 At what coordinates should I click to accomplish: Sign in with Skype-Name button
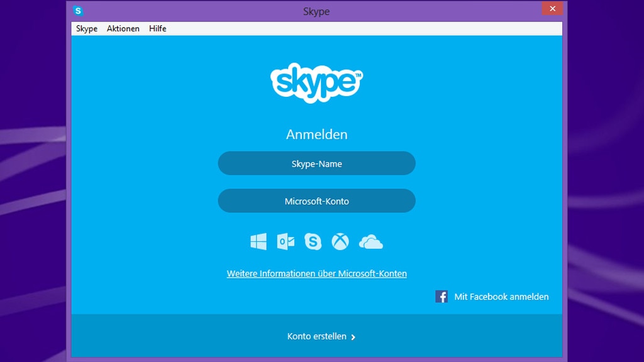317,163
